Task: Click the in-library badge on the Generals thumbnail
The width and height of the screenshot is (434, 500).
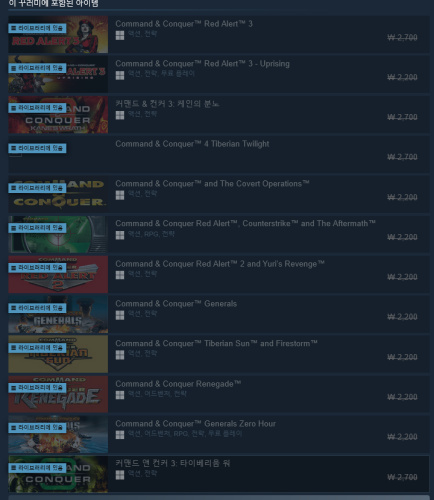Action: (x=37, y=308)
